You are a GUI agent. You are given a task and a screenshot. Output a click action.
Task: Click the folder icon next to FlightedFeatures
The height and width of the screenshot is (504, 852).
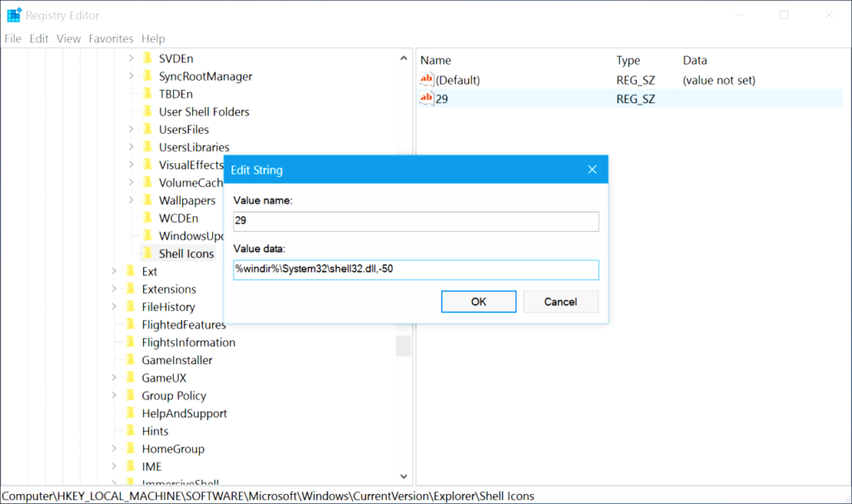[x=131, y=324]
